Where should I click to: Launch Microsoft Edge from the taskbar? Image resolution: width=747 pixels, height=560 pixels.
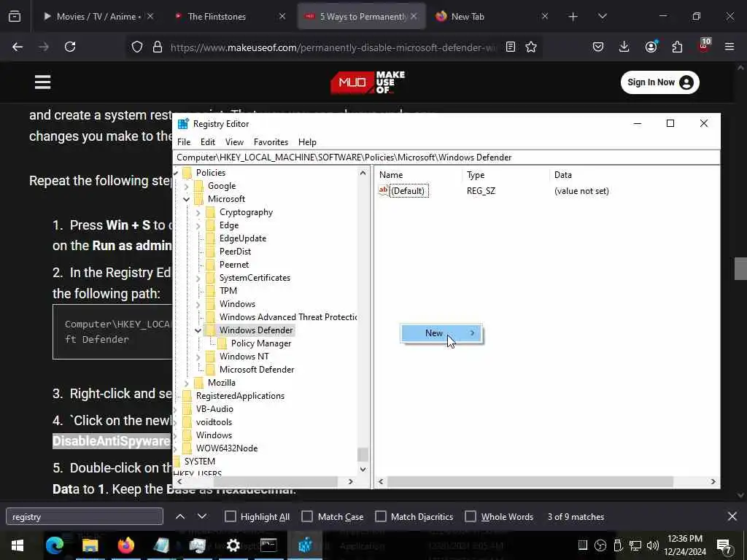pos(54,545)
